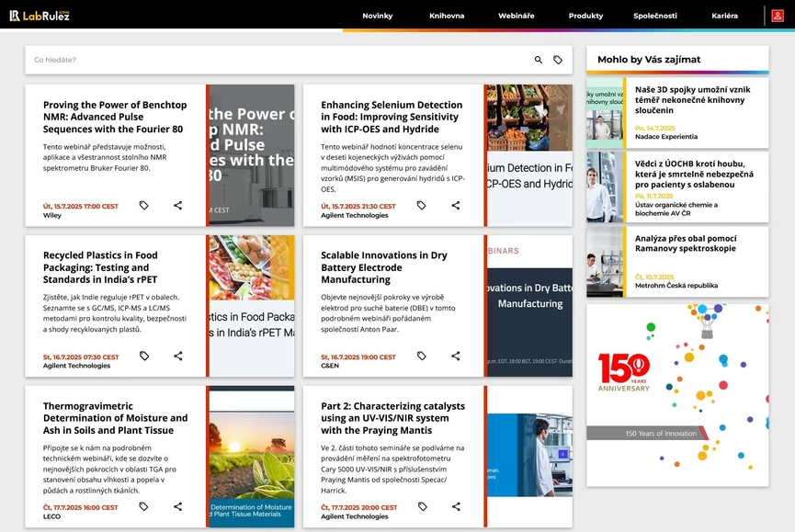Image resolution: width=795 pixels, height=532 pixels.
Task: Click Dry Battery Manufacturing webinar thumbnail
Action: click(529, 306)
